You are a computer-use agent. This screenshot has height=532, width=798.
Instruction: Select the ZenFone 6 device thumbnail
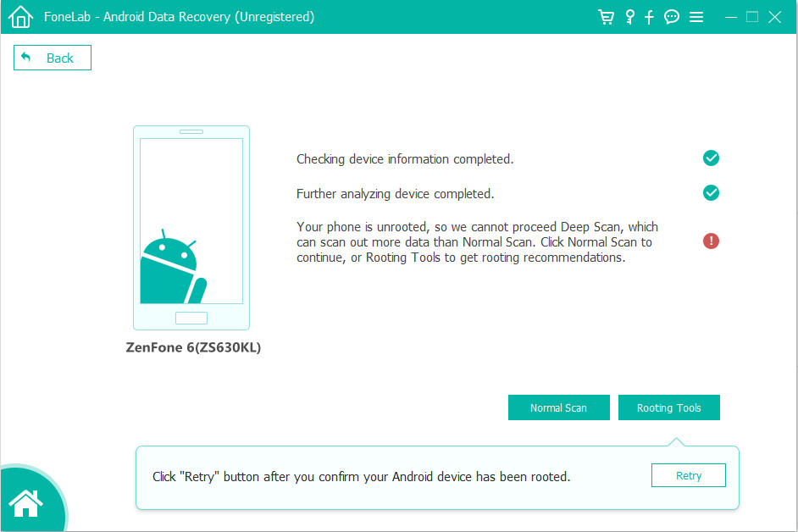point(191,227)
